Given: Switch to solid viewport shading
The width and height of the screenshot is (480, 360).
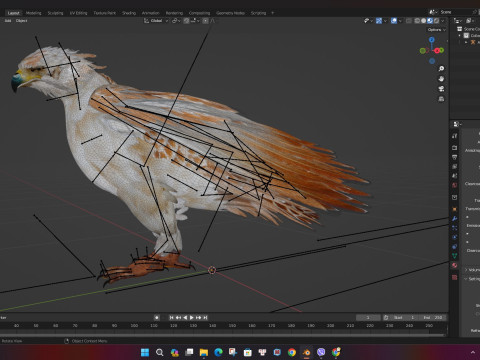Looking at the screenshot, I should (x=423, y=21).
